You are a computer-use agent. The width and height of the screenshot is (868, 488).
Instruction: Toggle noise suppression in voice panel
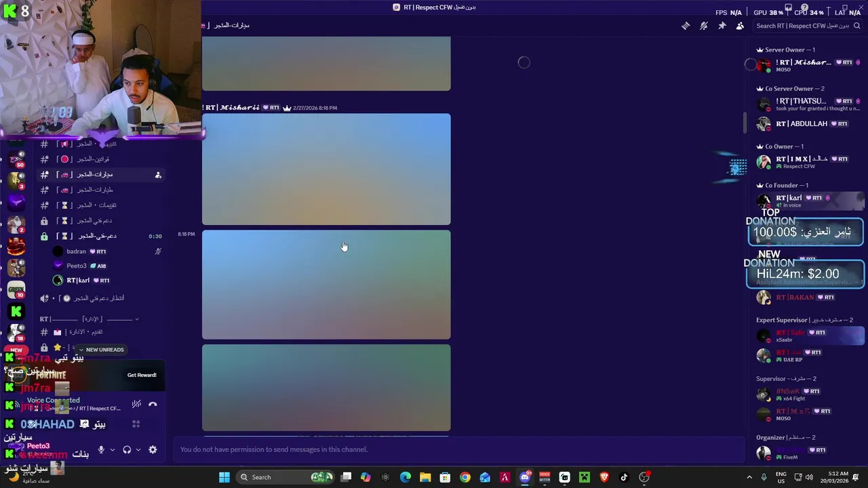136,404
